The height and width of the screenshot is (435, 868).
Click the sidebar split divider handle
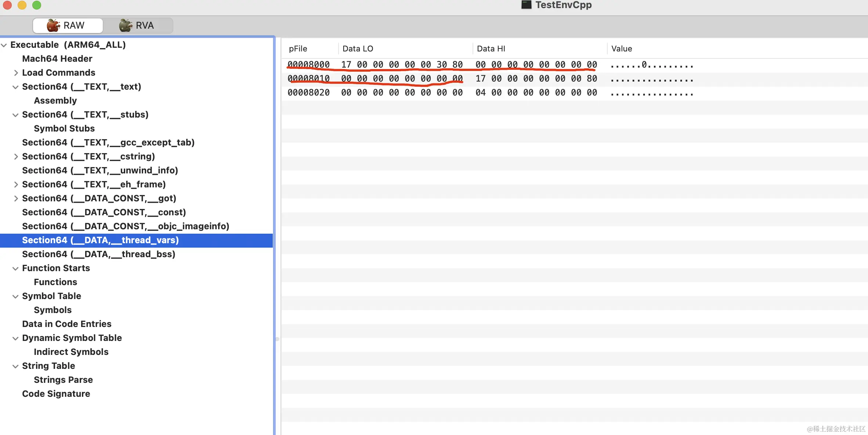pyautogui.click(x=277, y=339)
